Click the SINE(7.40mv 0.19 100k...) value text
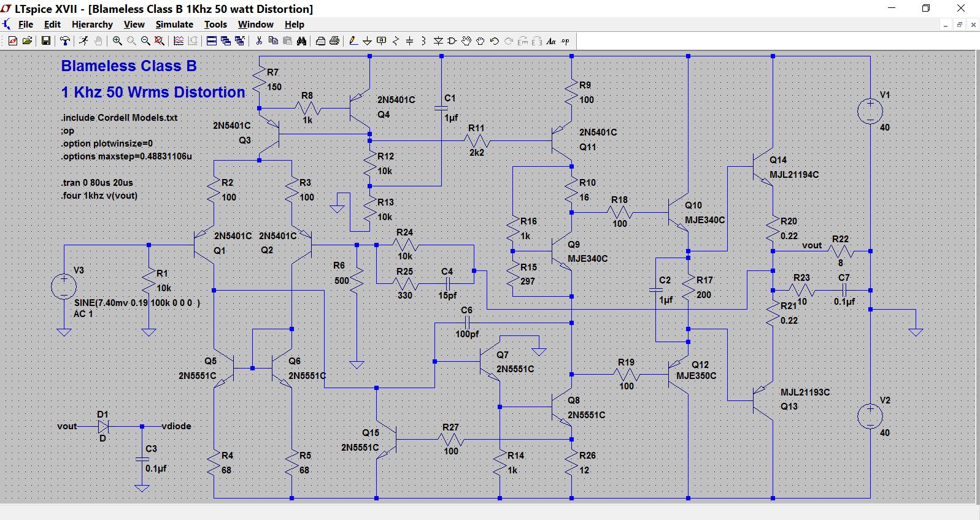This screenshot has height=520, width=980. coord(137,303)
